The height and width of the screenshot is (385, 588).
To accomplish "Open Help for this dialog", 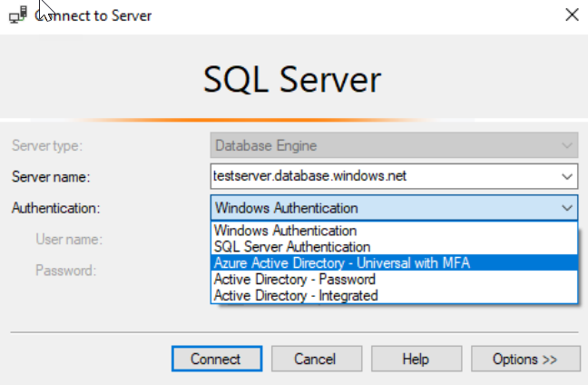I will click(x=415, y=359).
